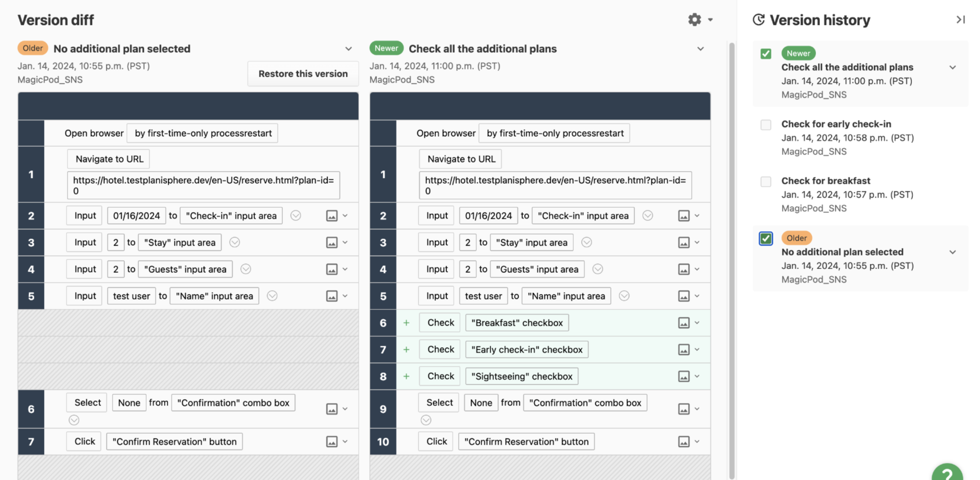Click the 'Restore this version' button
This screenshot has height=480, width=980.
coord(303,74)
